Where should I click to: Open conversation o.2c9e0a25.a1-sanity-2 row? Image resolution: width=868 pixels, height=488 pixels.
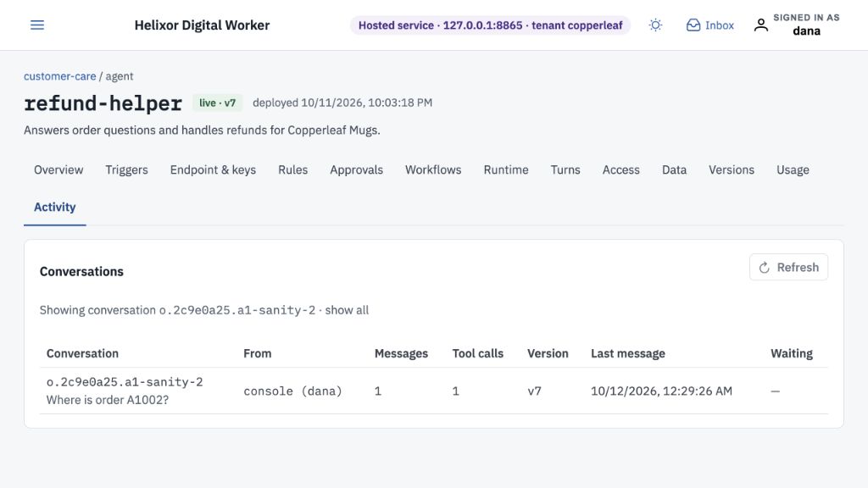point(434,391)
